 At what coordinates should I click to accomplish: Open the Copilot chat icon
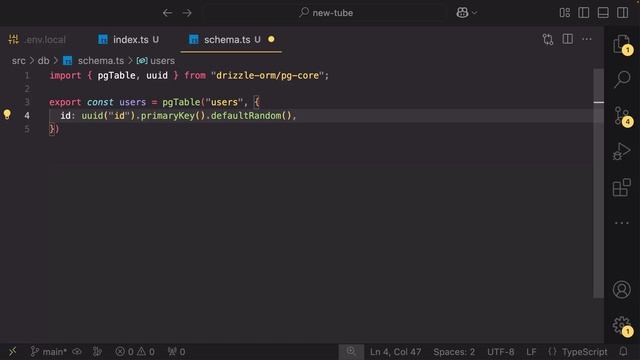pos(462,13)
